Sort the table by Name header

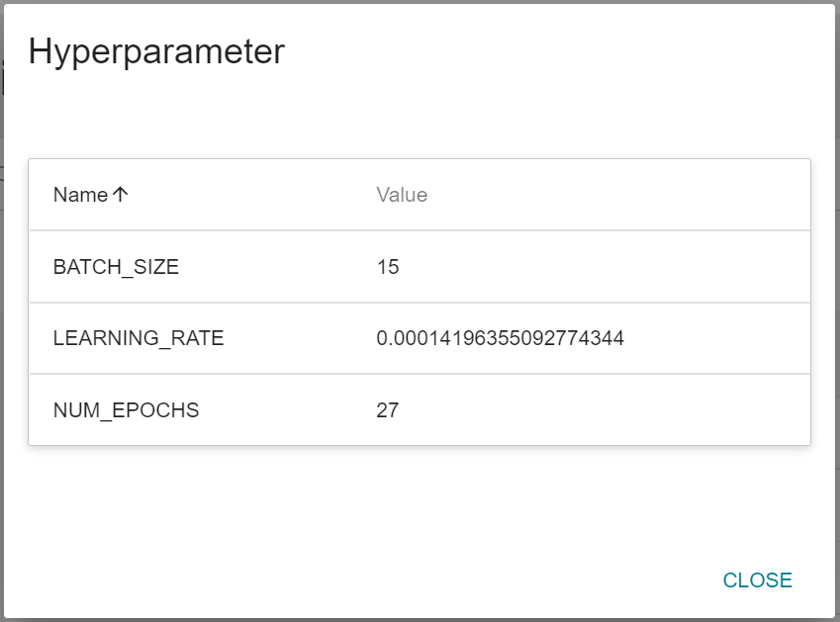pos(80,195)
